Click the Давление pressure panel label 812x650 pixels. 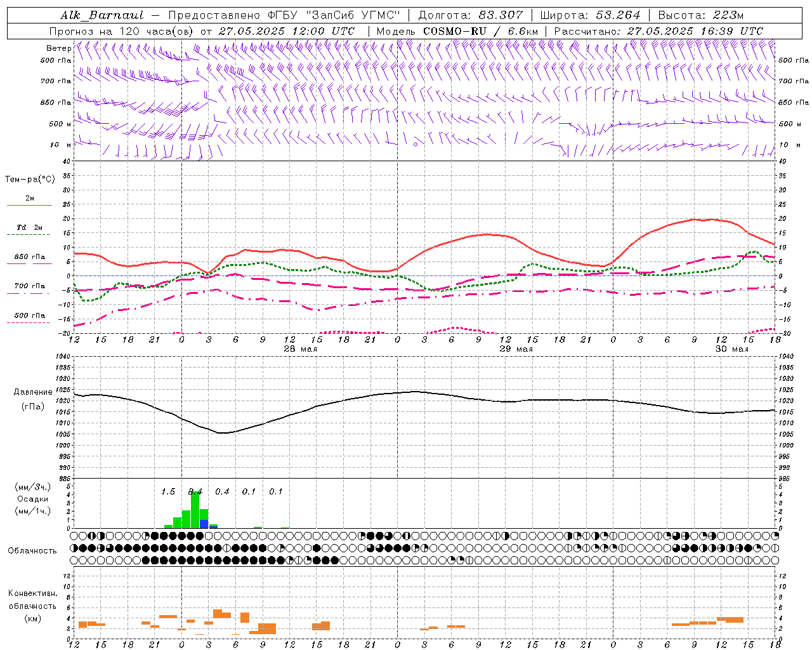32,392
